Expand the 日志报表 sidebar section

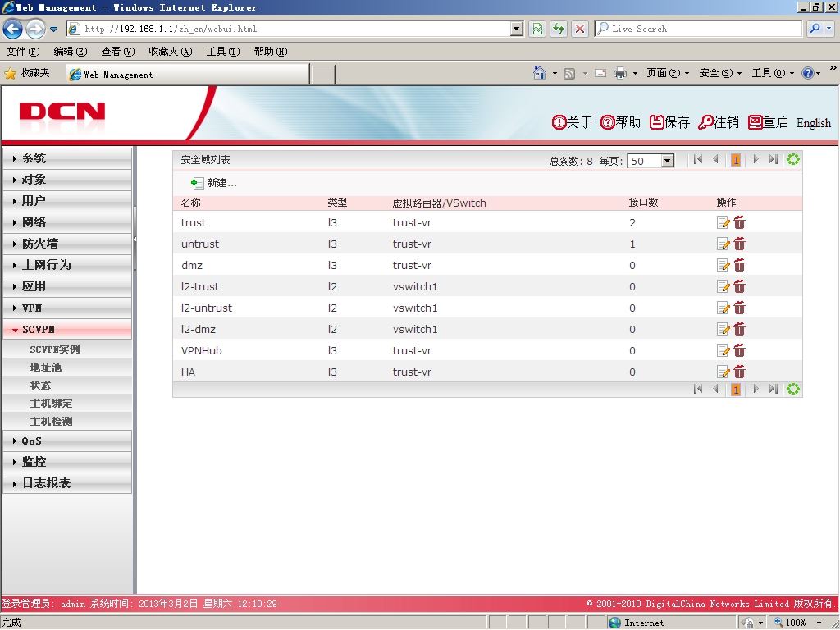point(67,483)
